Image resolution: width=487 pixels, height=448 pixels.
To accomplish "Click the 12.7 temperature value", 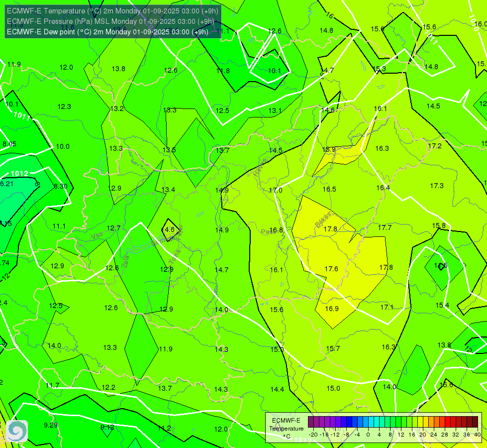I will [113, 228].
